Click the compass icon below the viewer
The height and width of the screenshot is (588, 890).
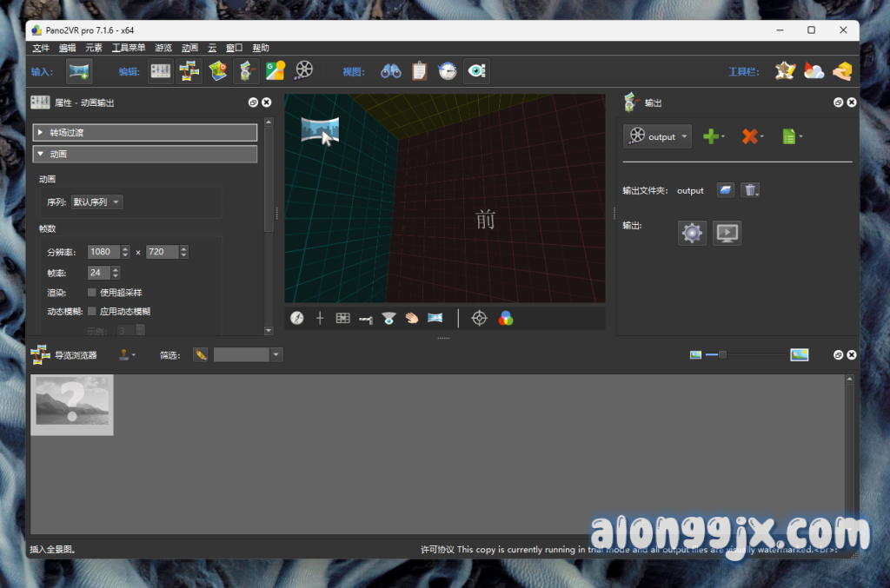pos(297,319)
